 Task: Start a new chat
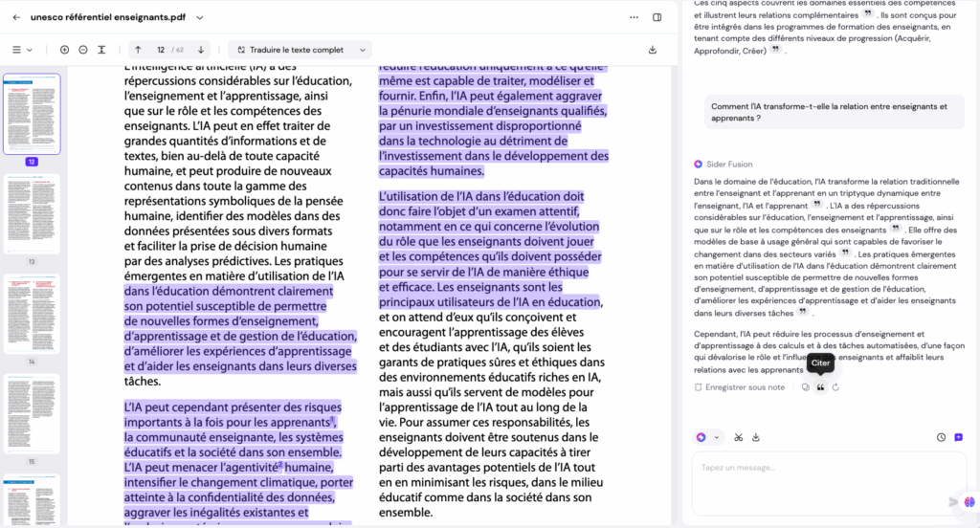click(x=959, y=437)
